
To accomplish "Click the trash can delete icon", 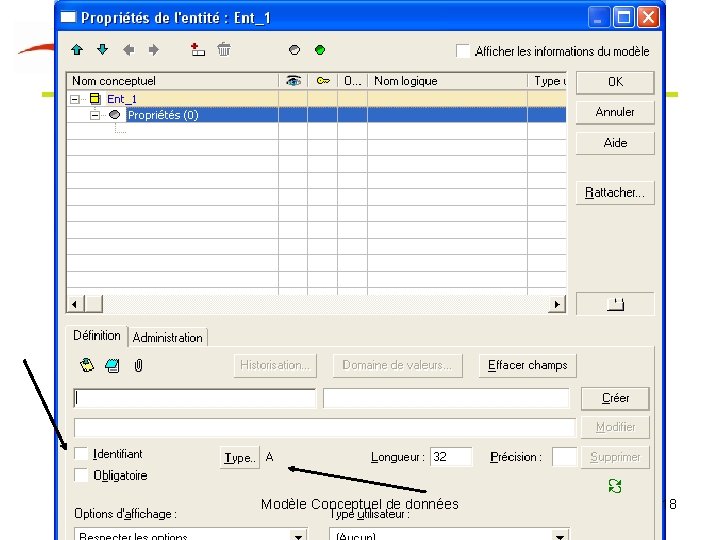I will (x=224, y=49).
